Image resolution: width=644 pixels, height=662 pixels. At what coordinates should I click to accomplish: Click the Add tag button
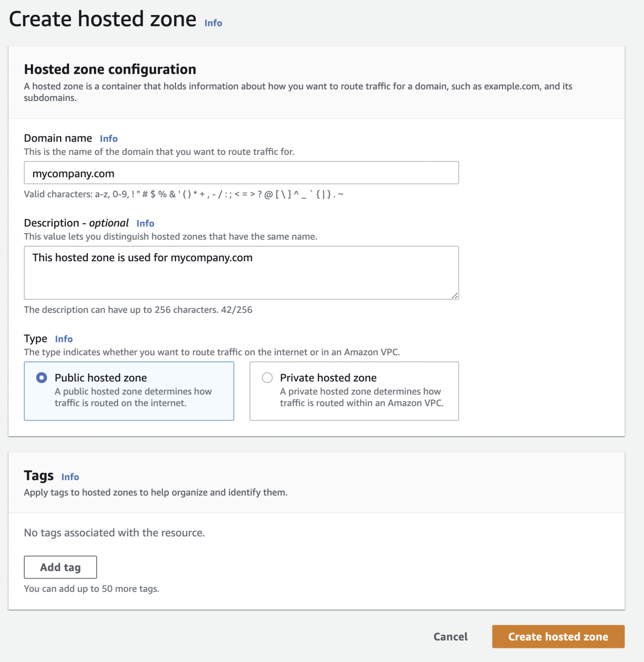60,567
